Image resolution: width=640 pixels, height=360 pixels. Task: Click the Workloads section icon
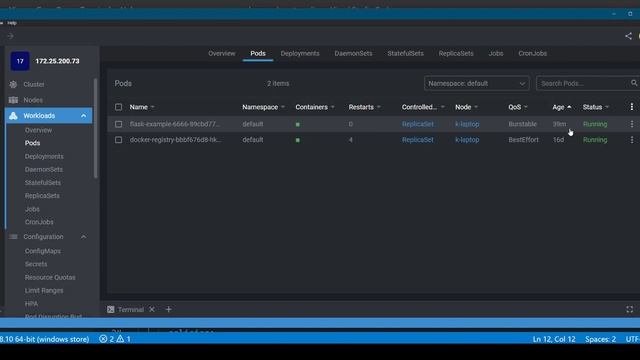click(13, 116)
